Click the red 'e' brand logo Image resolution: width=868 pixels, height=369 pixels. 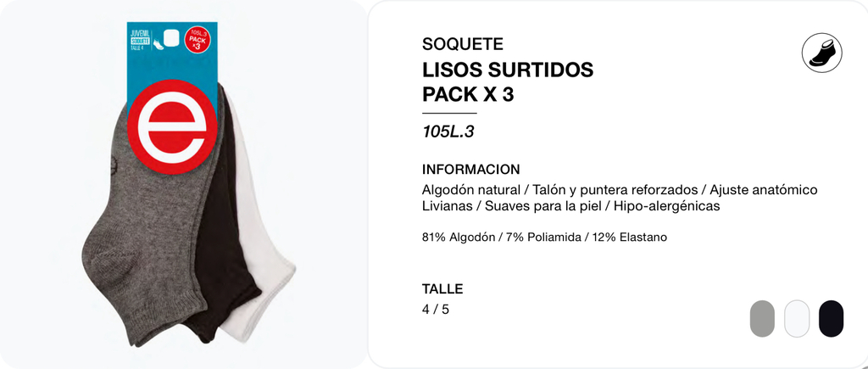(x=172, y=126)
